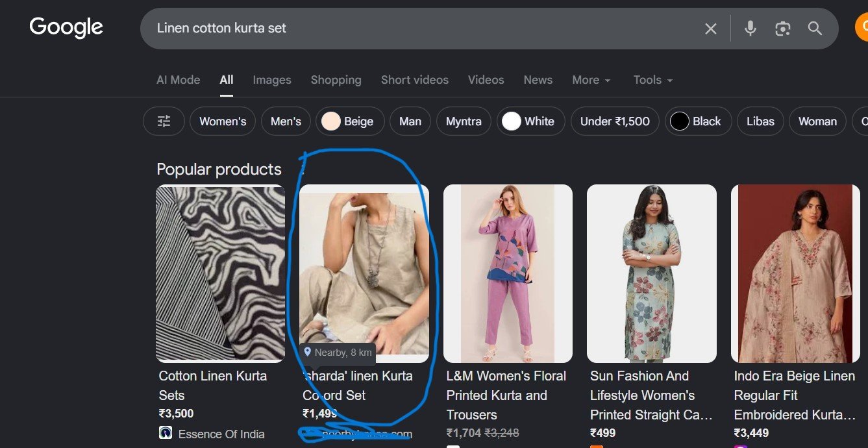Click the Nearby location pin icon
868x448 pixels.
(308, 352)
